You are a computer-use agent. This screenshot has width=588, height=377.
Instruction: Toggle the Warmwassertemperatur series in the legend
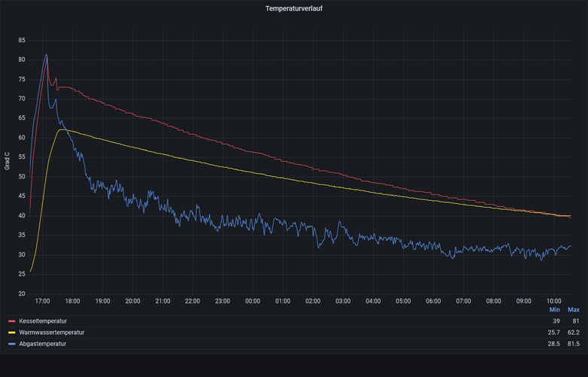51,333
